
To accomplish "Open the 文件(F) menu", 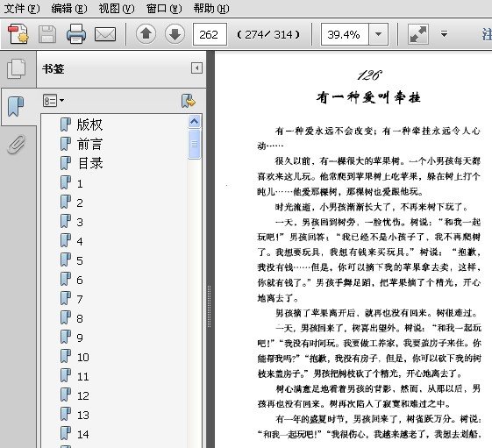I will pyautogui.click(x=22, y=9).
